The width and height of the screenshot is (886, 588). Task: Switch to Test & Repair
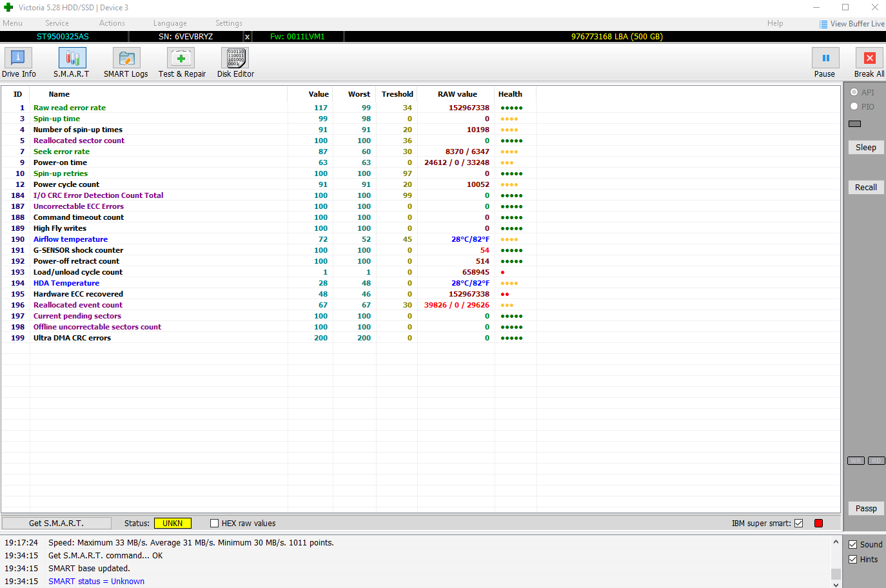181,59
